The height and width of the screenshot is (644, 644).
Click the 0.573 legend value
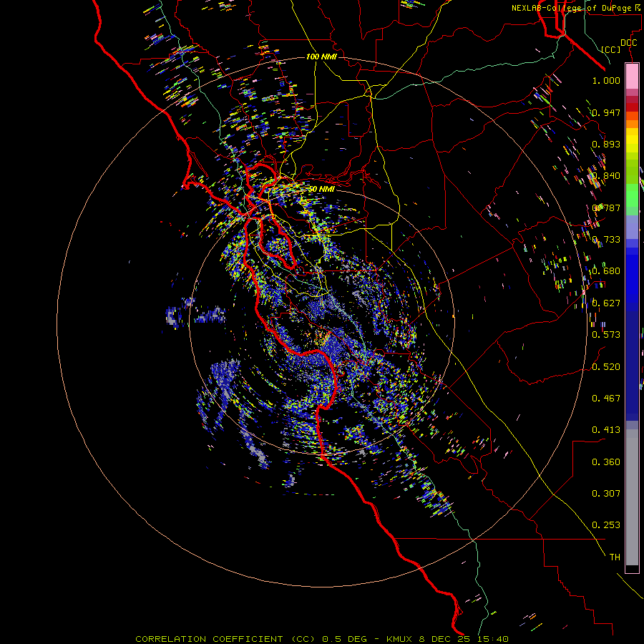(606, 335)
